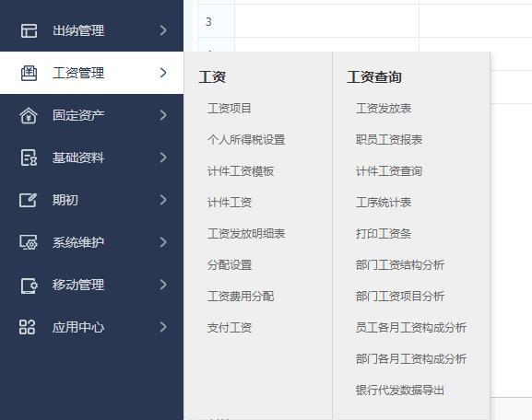This screenshot has width=532, height=420.
Task: Expand the 工资管理 chevron arrow
Action: click(163, 73)
